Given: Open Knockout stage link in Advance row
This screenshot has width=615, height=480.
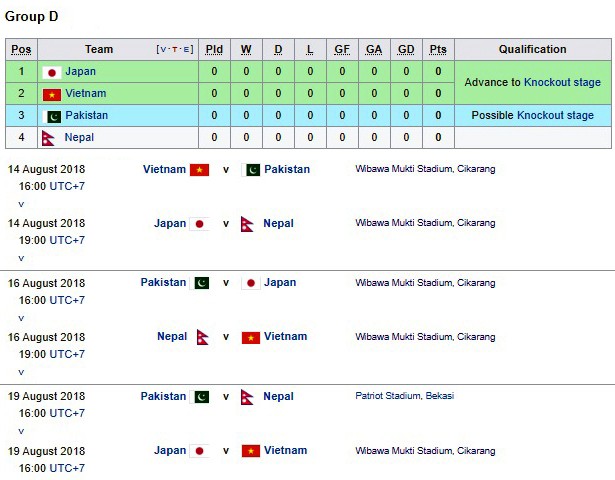Looking at the screenshot, I should coord(562,82).
